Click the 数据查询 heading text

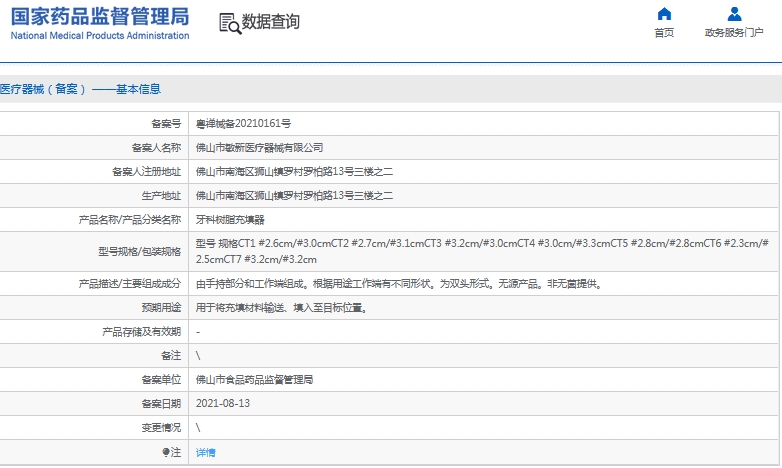click(x=270, y=22)
